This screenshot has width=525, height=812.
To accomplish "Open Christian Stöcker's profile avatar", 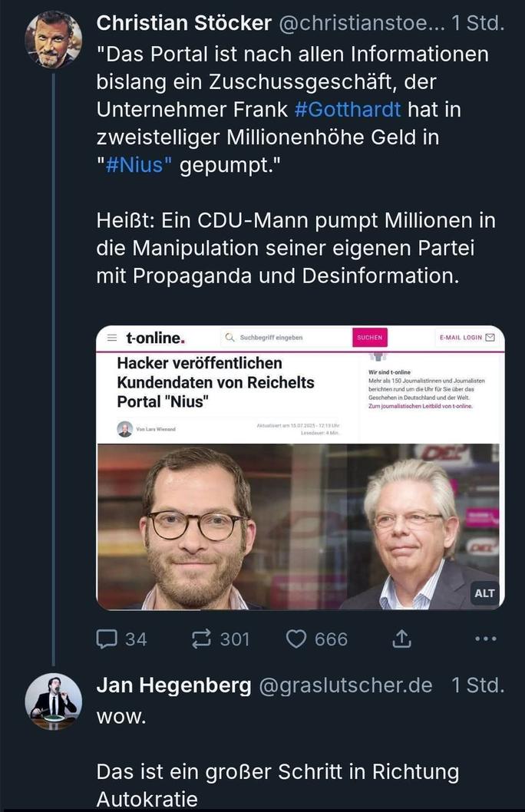I will [x=53, y=40].
